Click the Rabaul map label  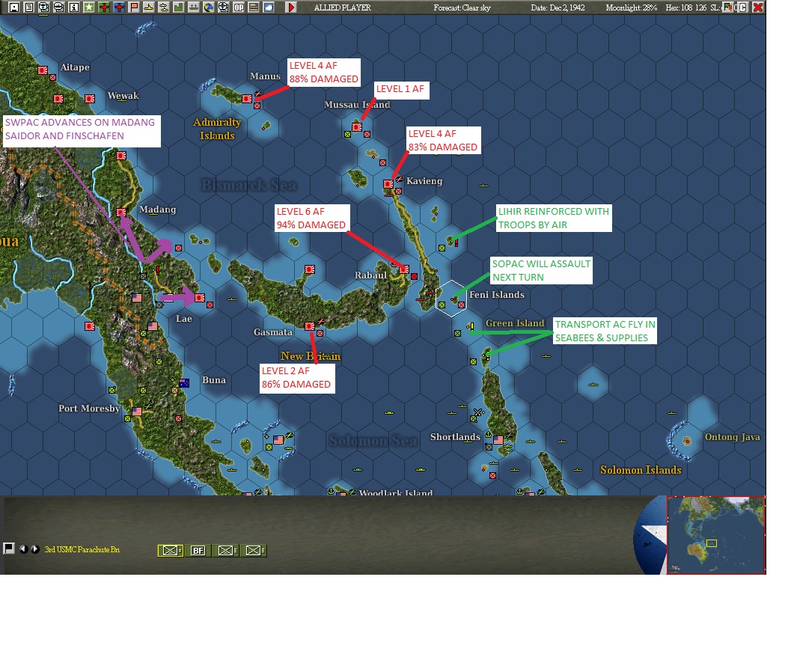pos(370,275)
